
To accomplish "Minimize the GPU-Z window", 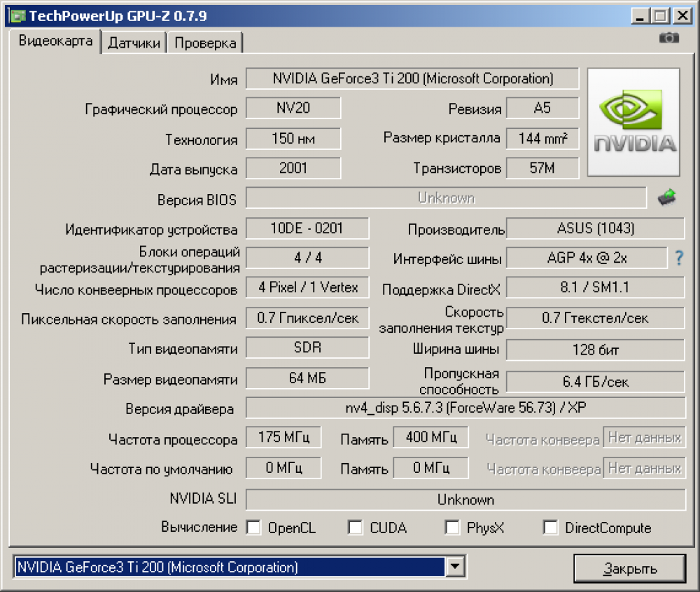I will click(x=640, y=15).
